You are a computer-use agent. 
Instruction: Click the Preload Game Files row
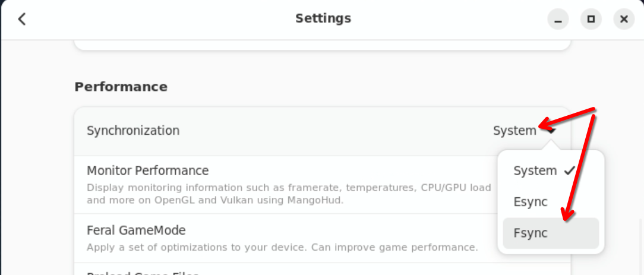click(143, 272)
